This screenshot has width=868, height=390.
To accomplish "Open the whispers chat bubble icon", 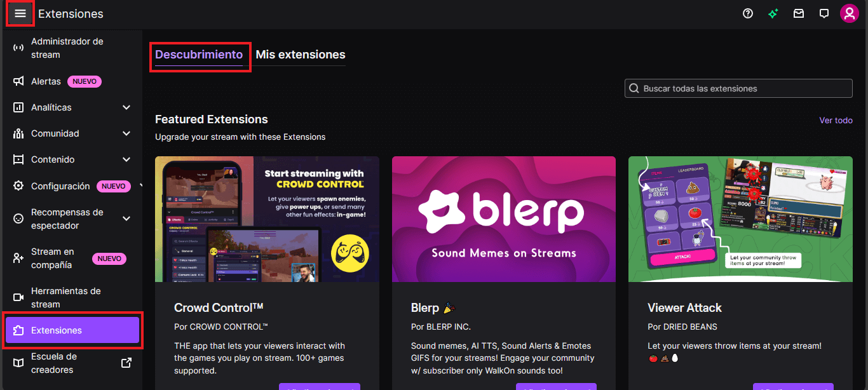I will click(824, 13).
